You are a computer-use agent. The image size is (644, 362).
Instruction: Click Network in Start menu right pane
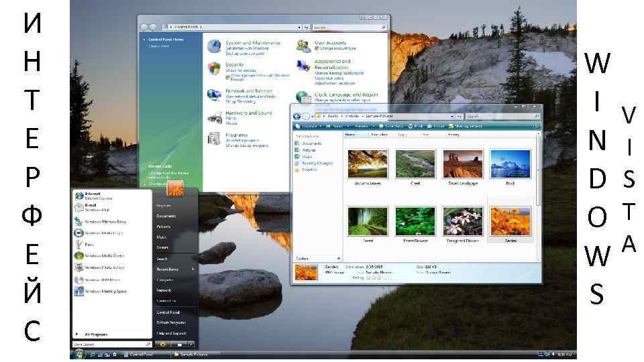point(164,290)
